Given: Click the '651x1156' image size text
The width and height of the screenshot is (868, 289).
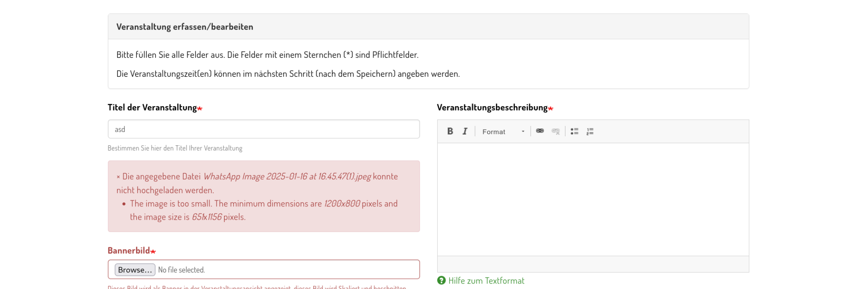Looking at the screenshot, I should (x=207, y=217).
